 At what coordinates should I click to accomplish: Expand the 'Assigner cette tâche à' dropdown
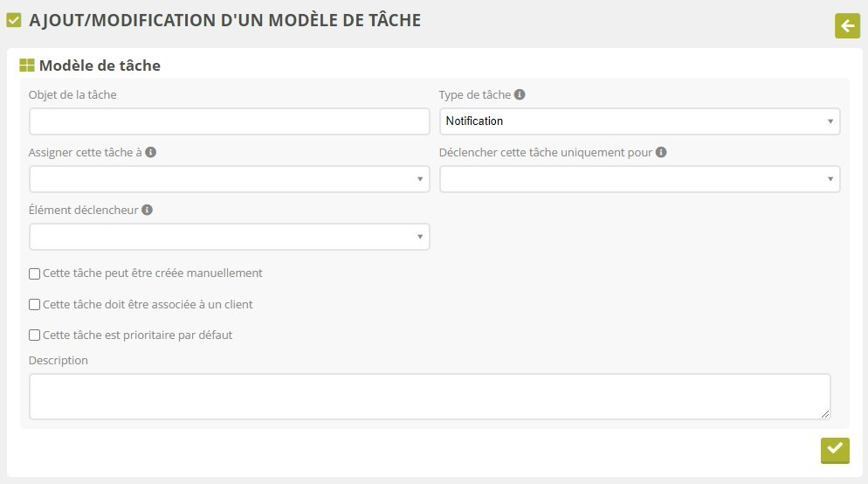[x=229, y=179]
